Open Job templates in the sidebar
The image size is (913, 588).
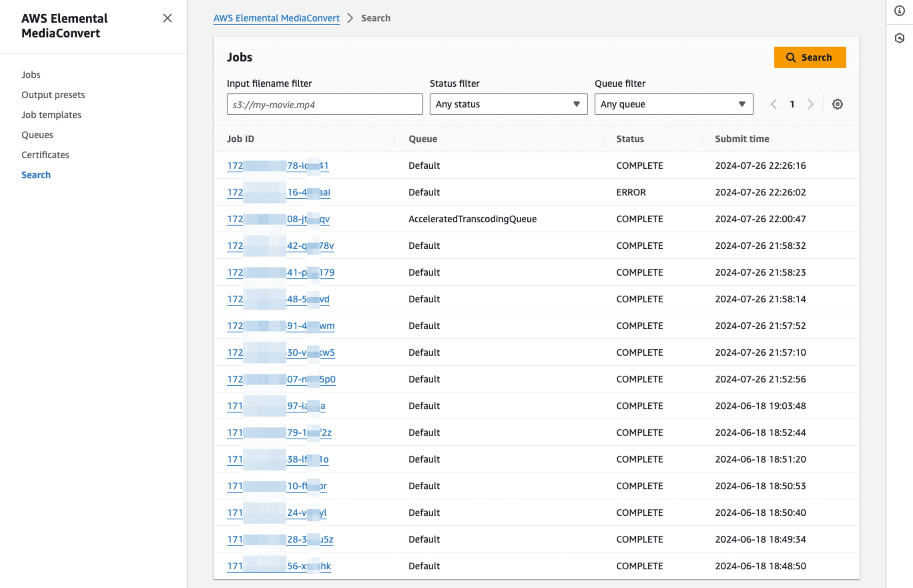click(x=51, y=115)
